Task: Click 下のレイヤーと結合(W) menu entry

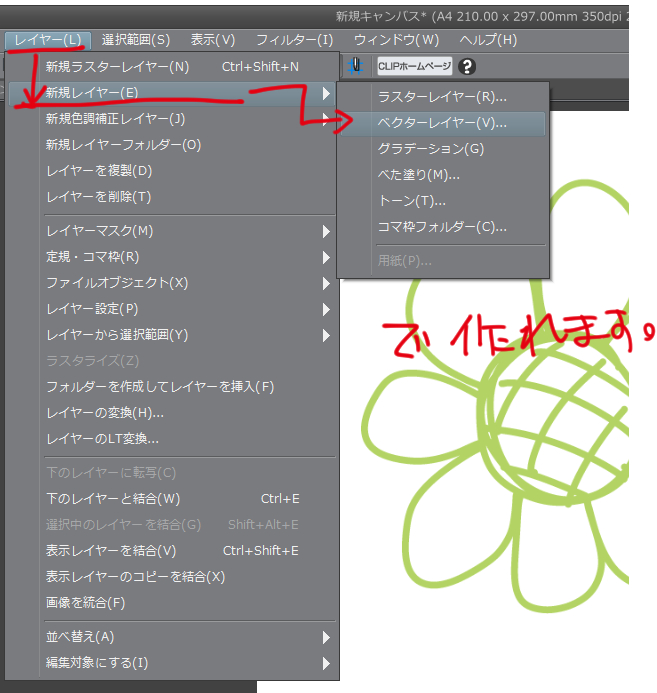Action: 113,499
